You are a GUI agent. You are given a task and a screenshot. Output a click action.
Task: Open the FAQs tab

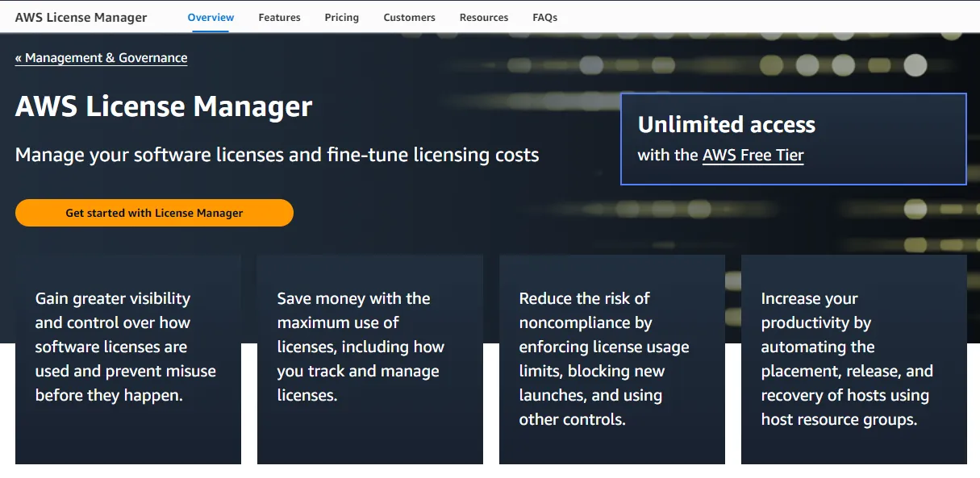(545, 17)
